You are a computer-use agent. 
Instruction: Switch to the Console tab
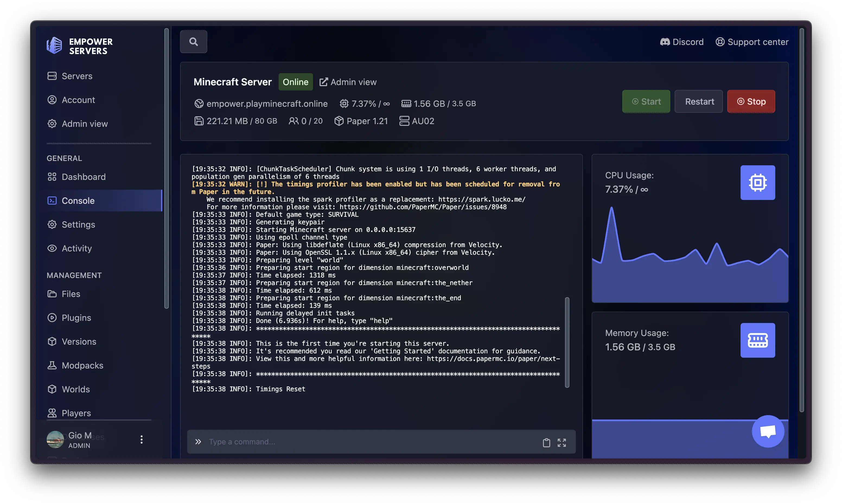(78, 200)
